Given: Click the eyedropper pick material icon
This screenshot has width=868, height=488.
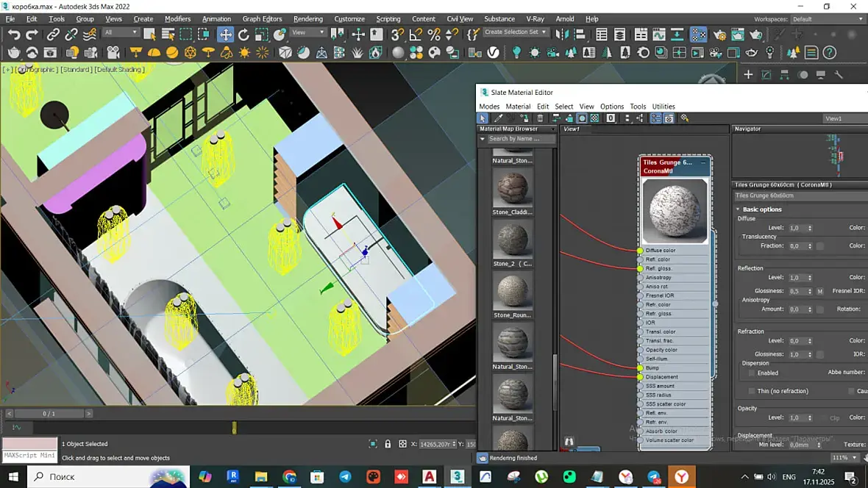Looking at the screenshot, I should pos(498,118).
